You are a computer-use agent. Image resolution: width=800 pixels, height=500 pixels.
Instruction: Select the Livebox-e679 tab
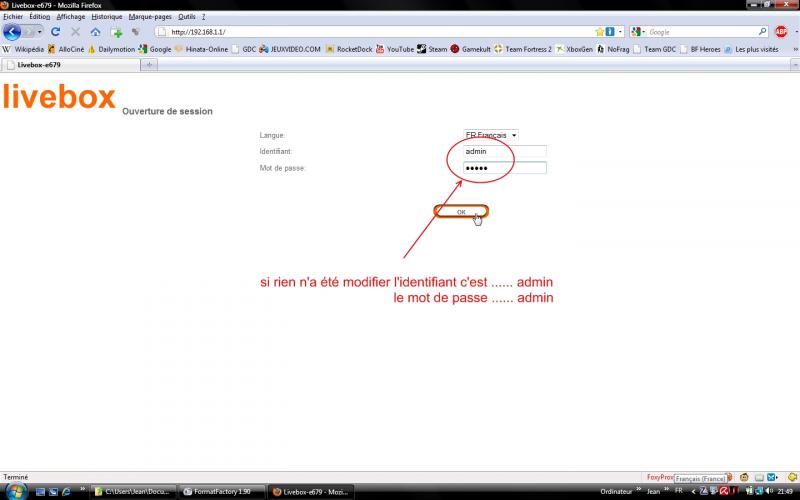[x=71, y=65]
